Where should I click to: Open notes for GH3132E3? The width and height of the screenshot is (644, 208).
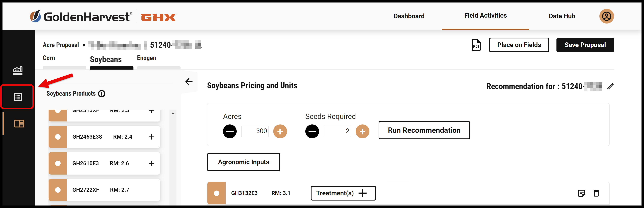581,193
